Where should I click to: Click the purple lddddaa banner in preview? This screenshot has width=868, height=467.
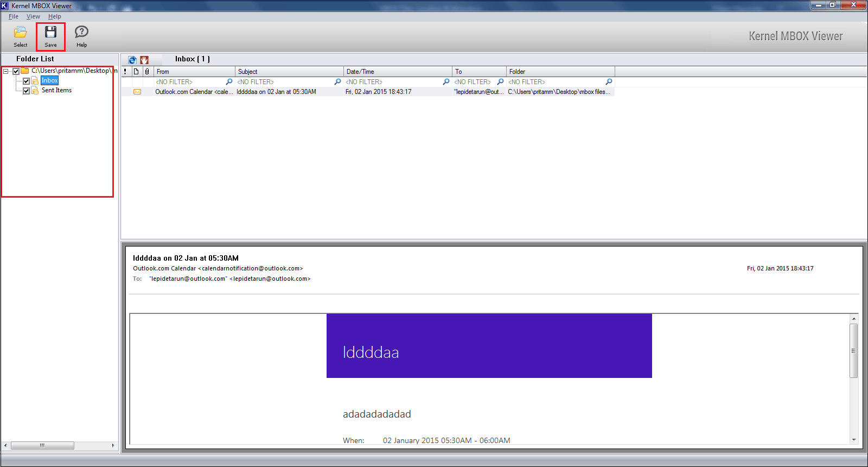click(x=489, y=346)
